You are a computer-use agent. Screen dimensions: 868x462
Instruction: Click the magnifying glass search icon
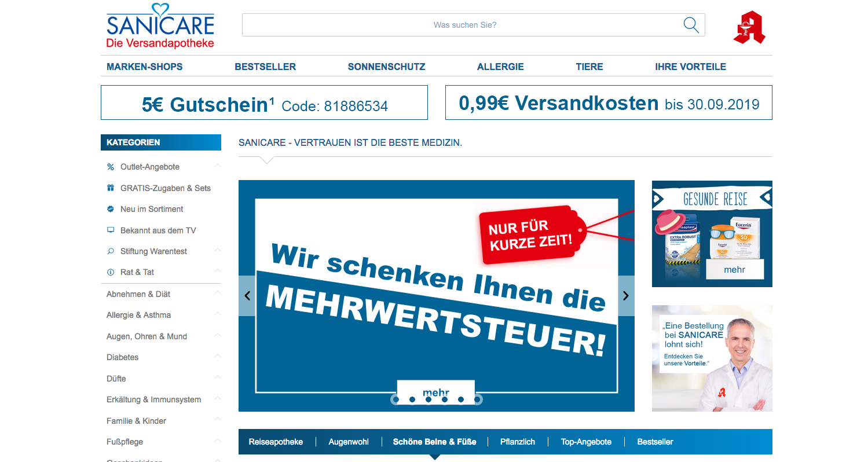[691, 25]
